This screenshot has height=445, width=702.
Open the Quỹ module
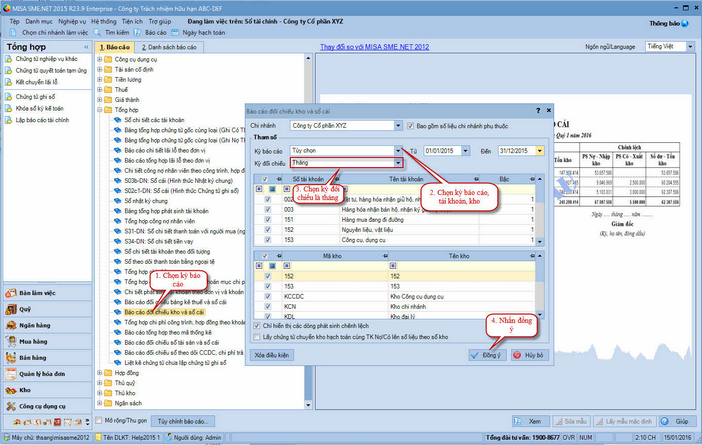[x=47, y=309]
